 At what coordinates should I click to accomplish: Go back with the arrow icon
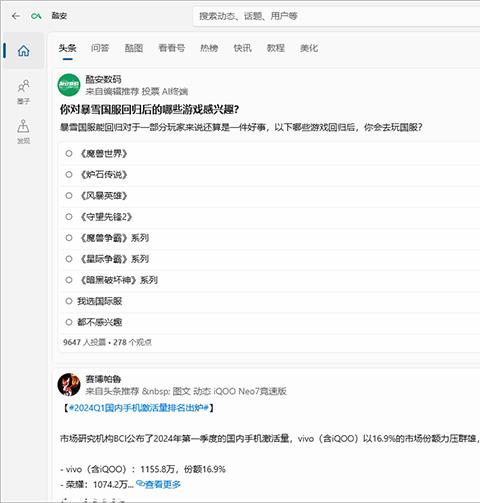click(x=16, y=16)
